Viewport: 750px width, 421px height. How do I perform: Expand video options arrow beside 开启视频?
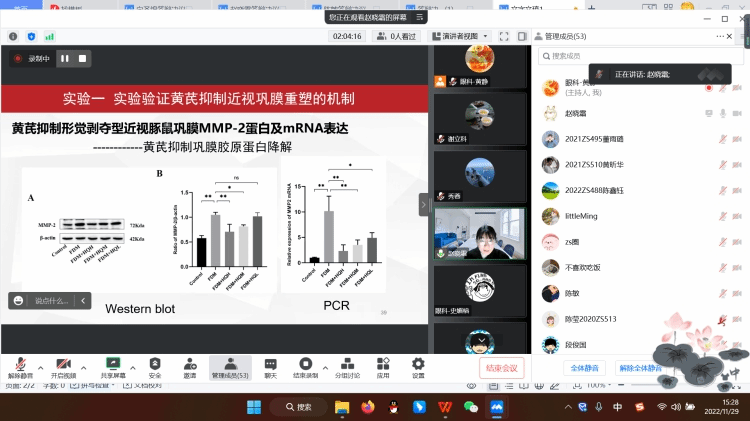tap(83, 368)
